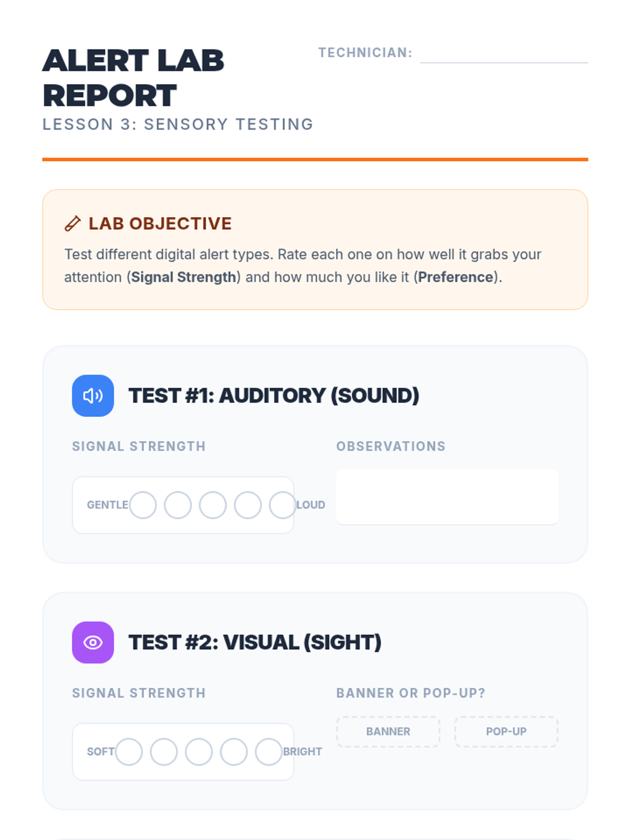This screenshot has height=840, width=630.
Task: Choose the BANNER option
Action: point(388,731)
